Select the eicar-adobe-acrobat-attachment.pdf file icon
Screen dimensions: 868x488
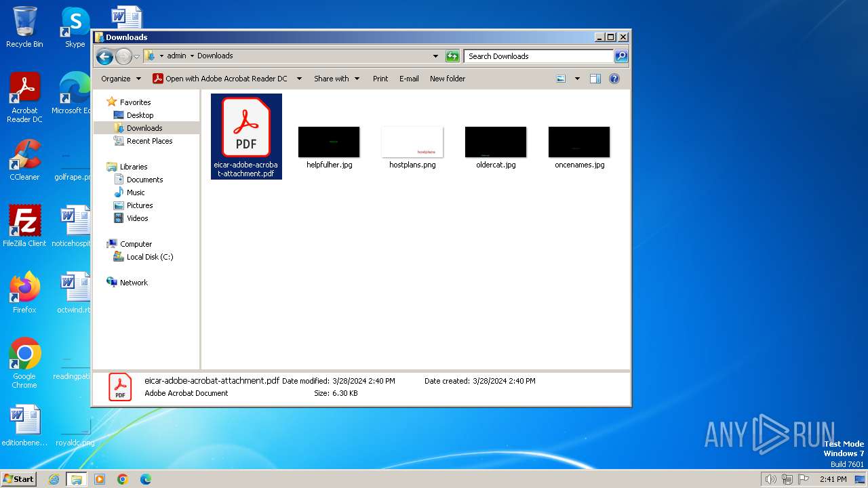(x=246, y=128)
